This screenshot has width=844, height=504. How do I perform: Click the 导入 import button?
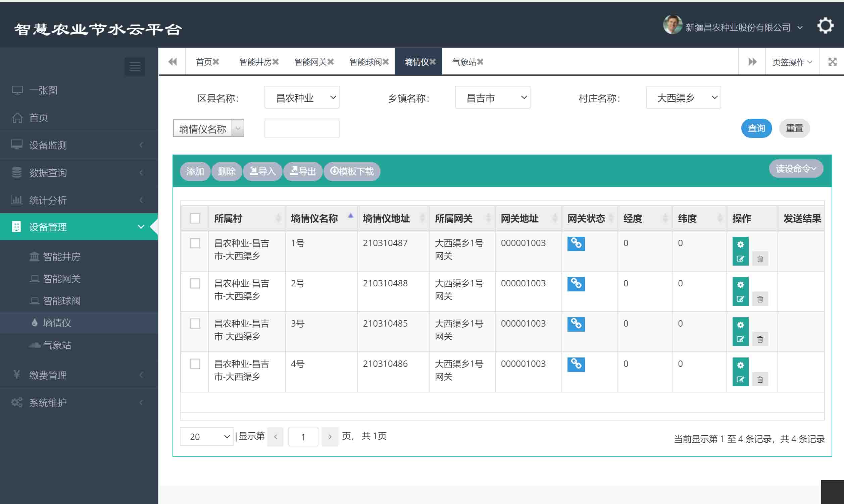[x=262, y=171]
